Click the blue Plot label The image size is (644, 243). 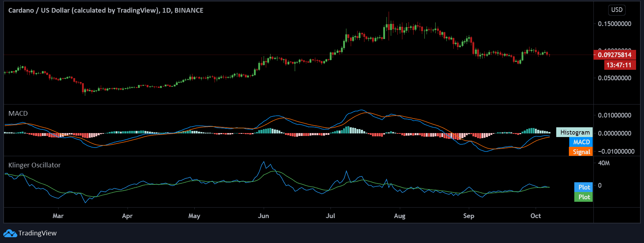click(584, 187)
